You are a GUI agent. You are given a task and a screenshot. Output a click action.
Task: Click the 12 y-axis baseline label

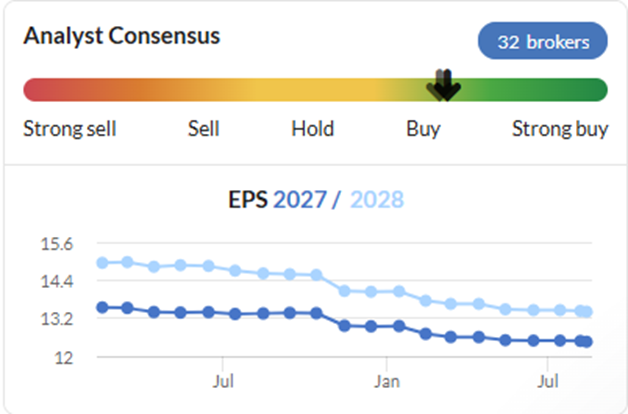point(64,358)
